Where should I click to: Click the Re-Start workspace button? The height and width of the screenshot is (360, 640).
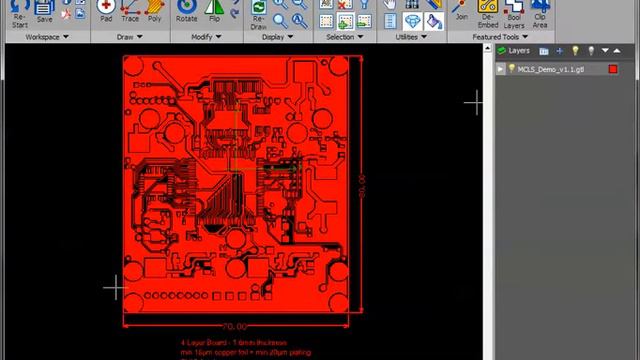pyautogui.click(x=19, y=14)
